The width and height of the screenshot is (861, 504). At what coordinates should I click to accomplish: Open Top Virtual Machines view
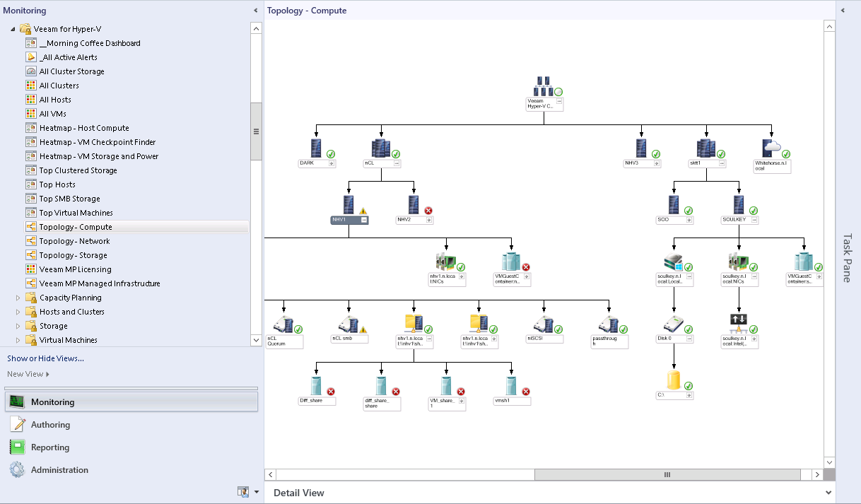coord(76,213)
